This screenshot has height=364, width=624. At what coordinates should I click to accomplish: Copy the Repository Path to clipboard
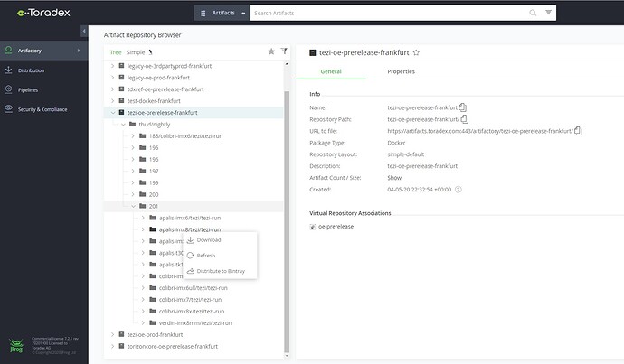point(465,119)
